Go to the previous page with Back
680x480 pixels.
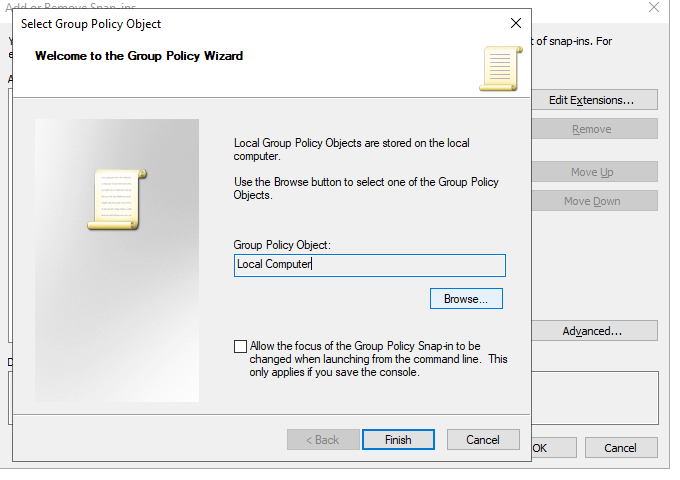(x=322, y=440)
